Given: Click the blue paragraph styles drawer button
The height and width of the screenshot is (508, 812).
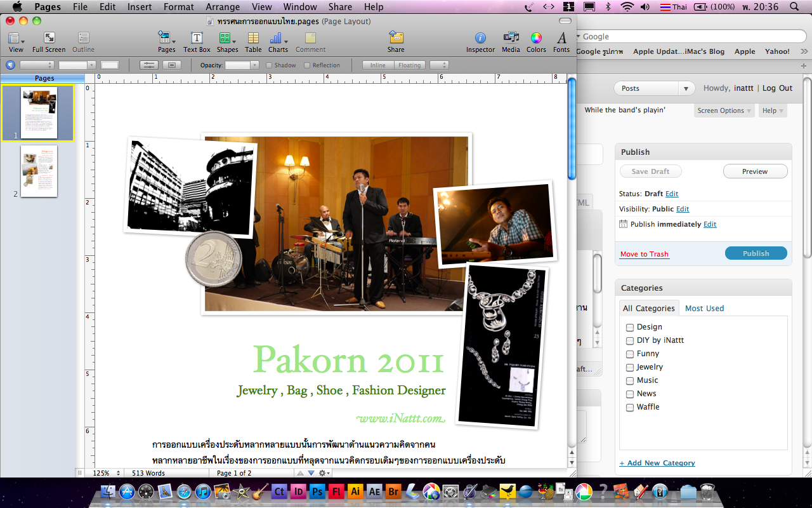Looking at the screenshot, I should pyautogui.click(x=10, y=65).
